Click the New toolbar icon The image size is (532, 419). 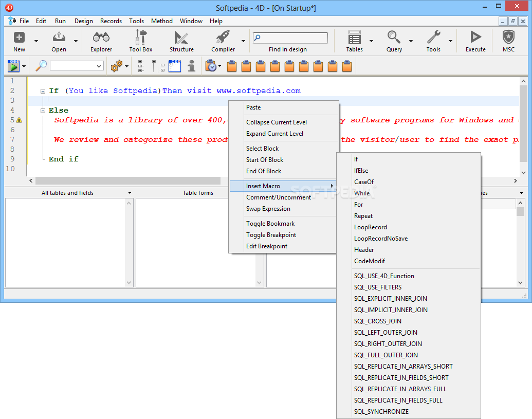click(19, 38)
